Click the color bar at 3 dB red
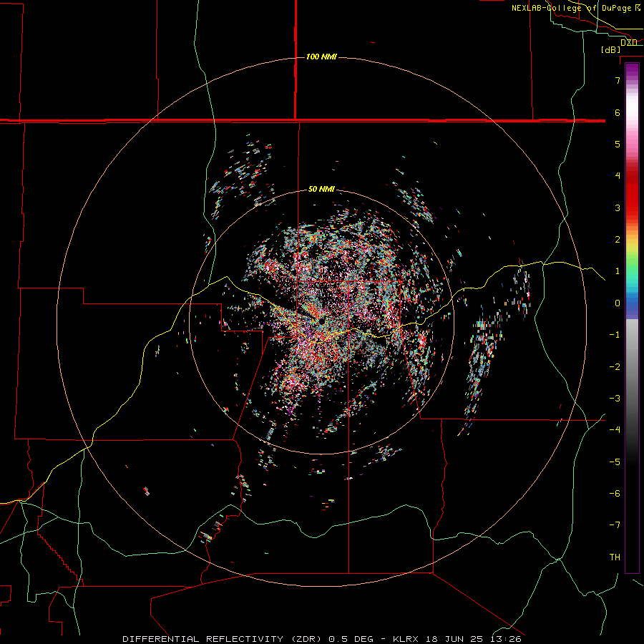This screenshot has height=644, width=644. pos(632,208)
